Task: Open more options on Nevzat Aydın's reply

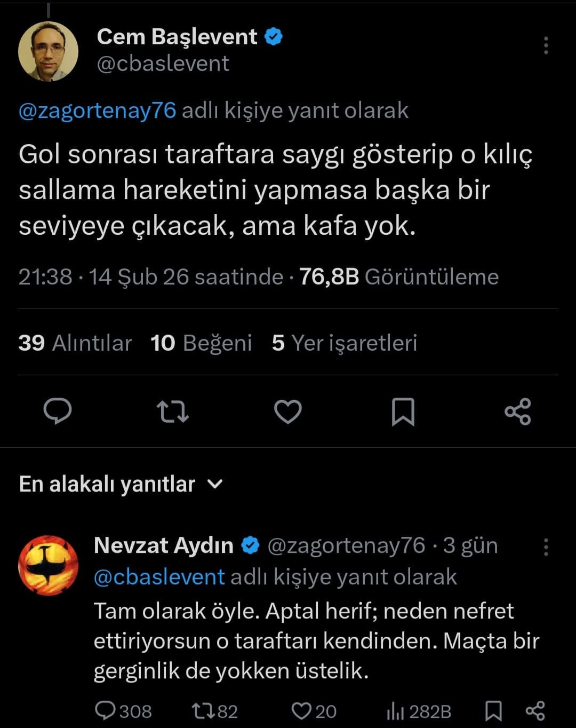Action: (x=546, y=547)
